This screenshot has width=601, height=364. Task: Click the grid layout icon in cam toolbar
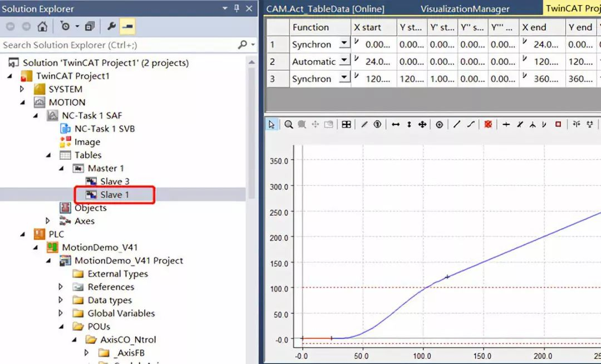[346, 124]
